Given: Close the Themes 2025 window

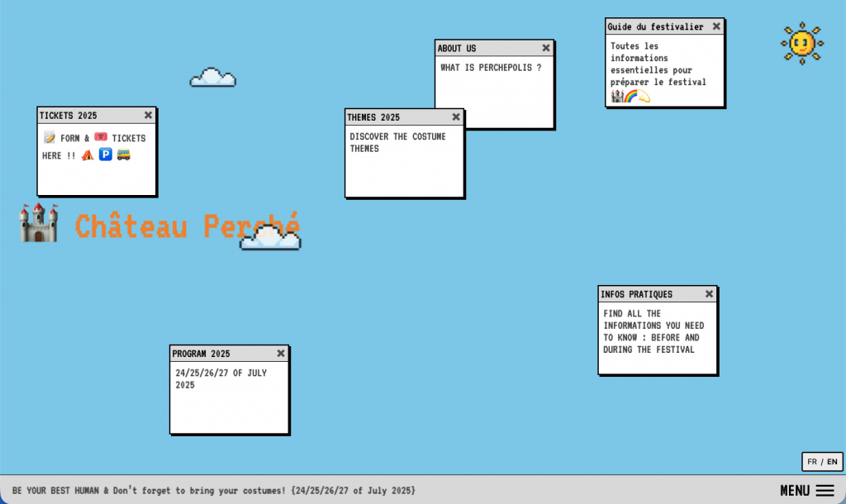Looking at the screenshot, I should coord(456,117).
